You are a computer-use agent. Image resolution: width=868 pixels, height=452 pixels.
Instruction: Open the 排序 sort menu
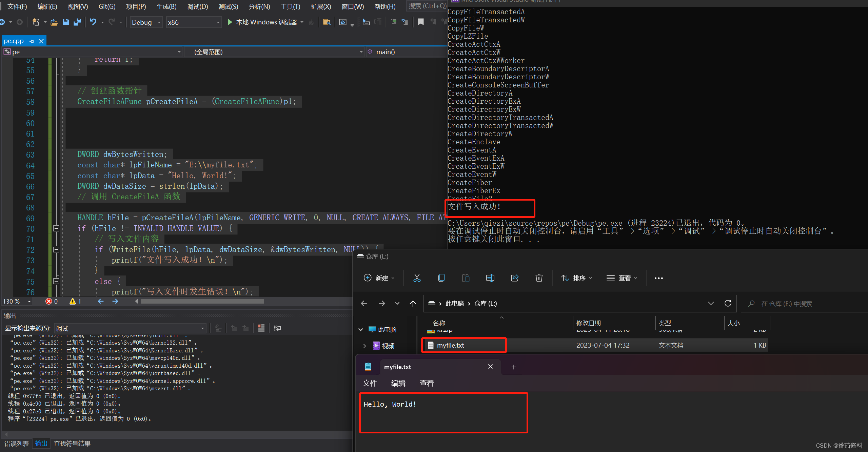[576, 278]
